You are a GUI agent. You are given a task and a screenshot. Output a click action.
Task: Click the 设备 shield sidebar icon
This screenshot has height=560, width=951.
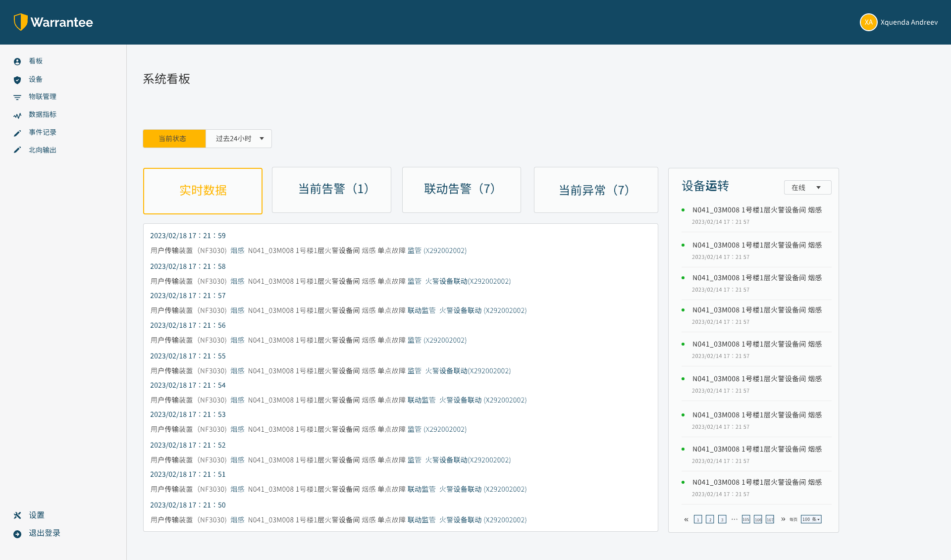[17, 80]
